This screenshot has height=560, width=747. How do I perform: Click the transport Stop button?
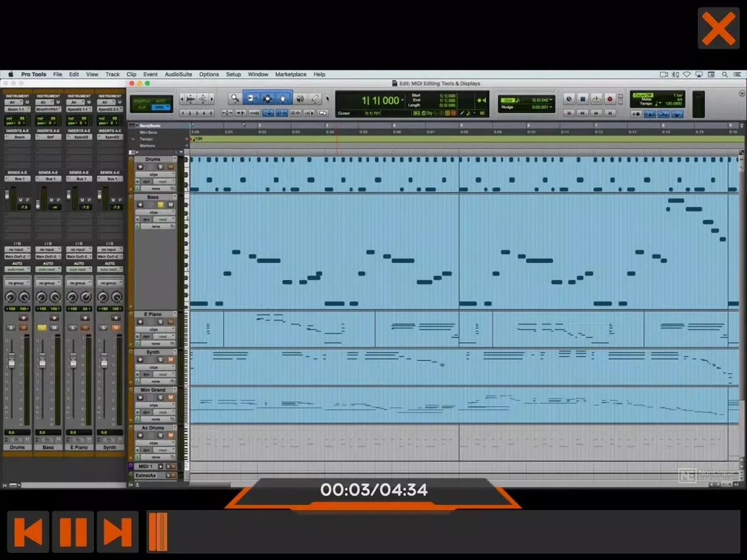click(582, 99)
